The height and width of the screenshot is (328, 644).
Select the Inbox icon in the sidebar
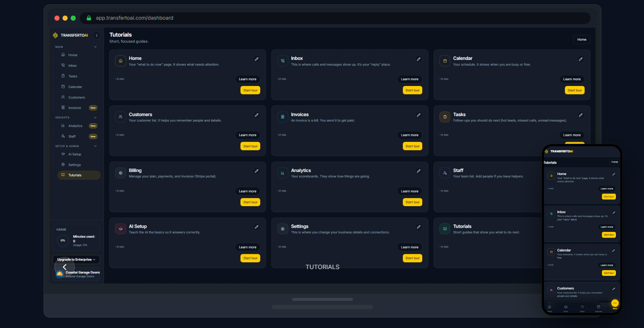[63, 65]
